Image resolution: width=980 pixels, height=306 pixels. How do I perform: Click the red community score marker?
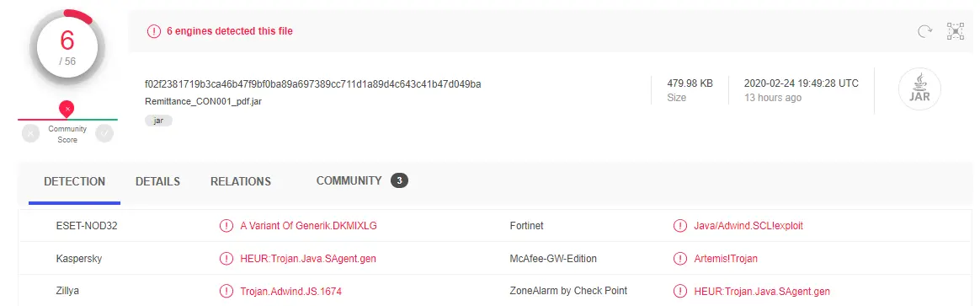pos(67,109)
